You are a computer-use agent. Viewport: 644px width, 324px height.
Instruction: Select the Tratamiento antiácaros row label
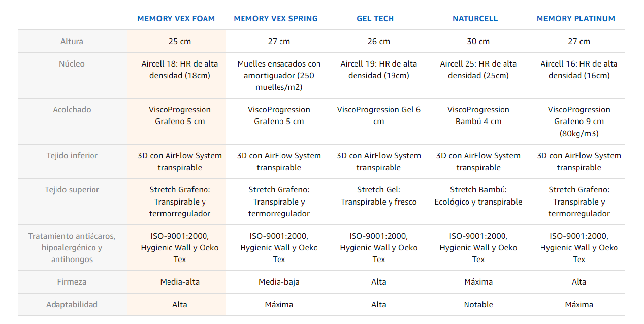[x=72, y=248]
